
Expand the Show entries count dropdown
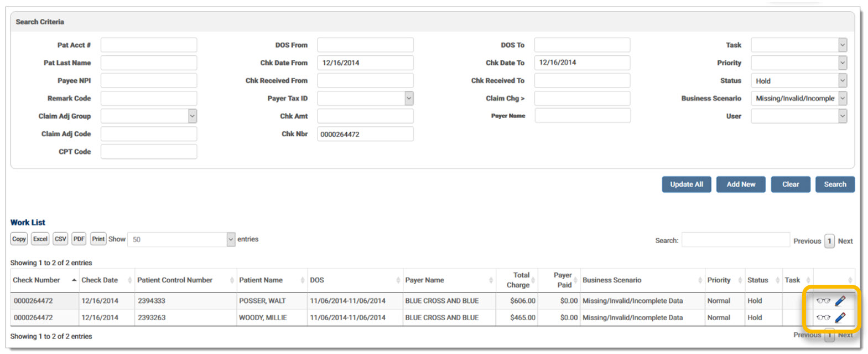[181, 239]
